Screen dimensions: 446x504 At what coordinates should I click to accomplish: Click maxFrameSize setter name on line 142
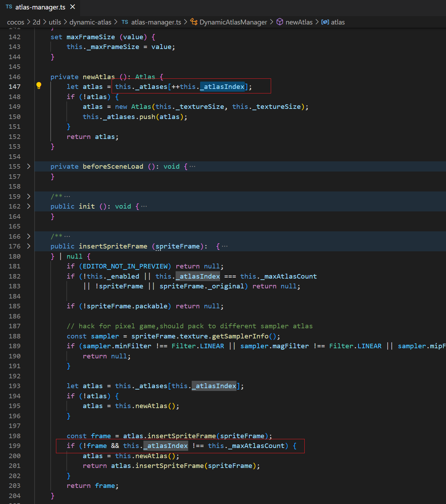[91, 37]
